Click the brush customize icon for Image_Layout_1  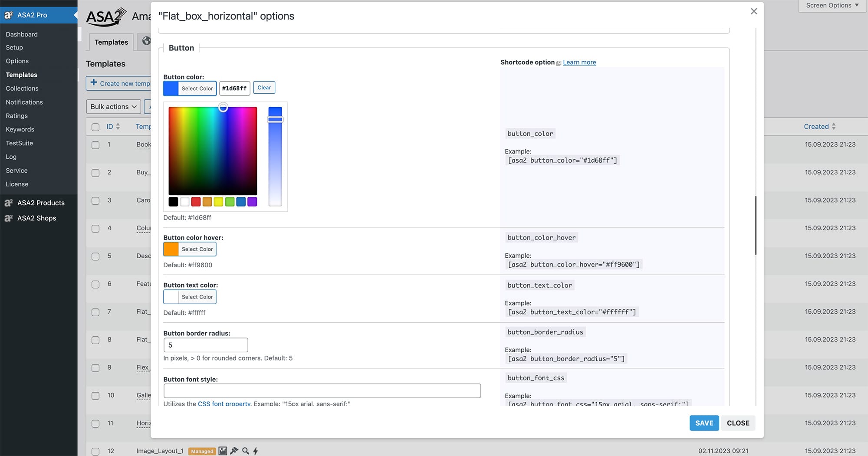[234, 451]
